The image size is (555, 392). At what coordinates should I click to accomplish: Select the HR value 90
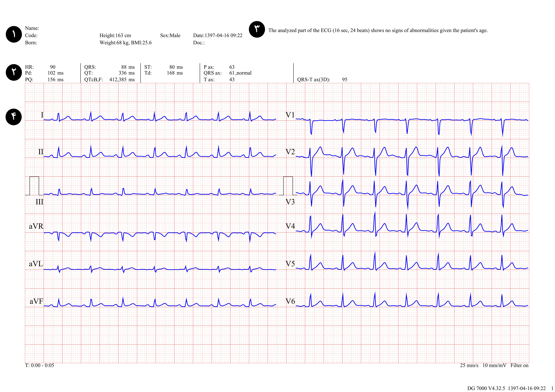[x=53, y=67]
